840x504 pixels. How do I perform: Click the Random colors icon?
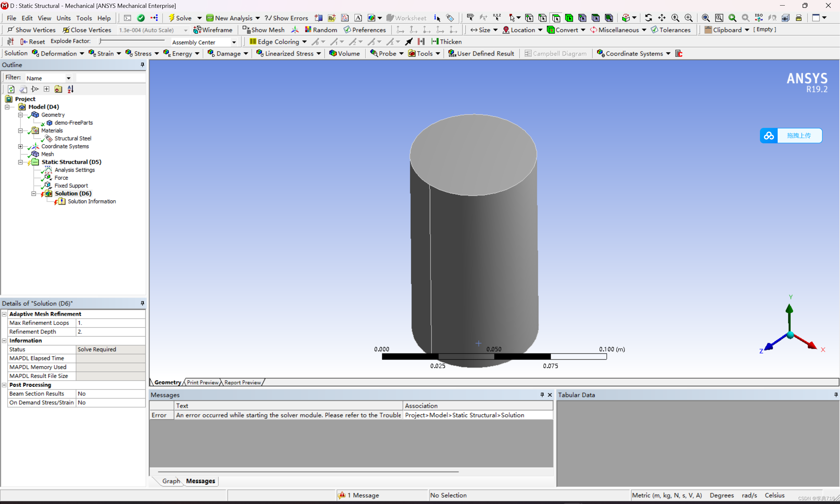(308, 30)
